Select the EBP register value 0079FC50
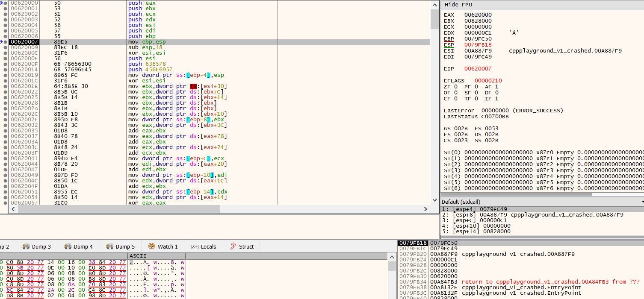This screenshot has height=299, width=644. (478, 39)
